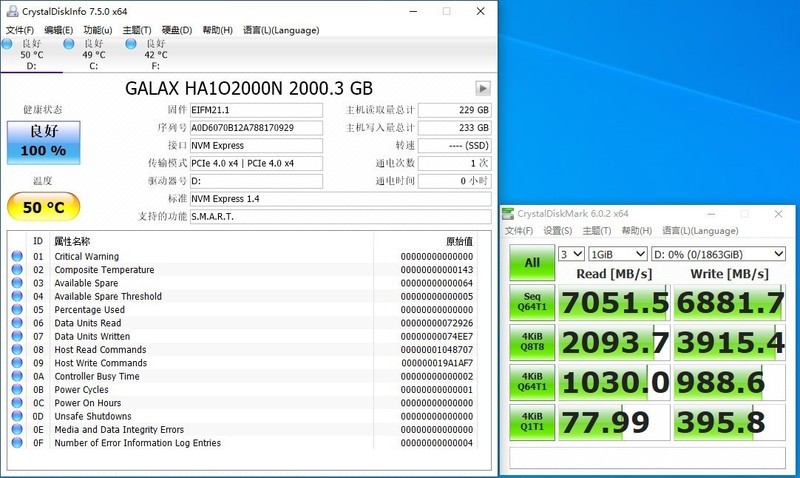Expand the D: 0% drive selector
The image size is (800, 478).
click(718, 254)
